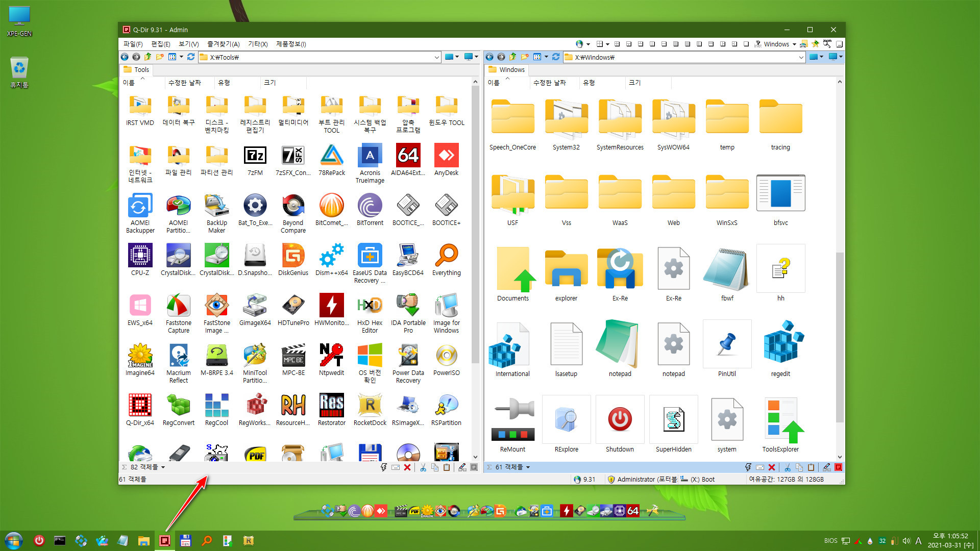Create new folder in Windows pane

tap(524, 57)
